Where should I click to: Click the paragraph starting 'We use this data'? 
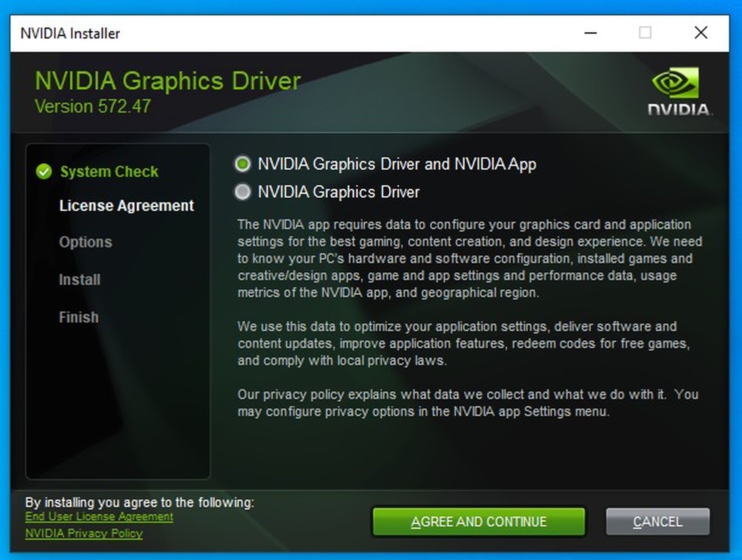point(463,343)
